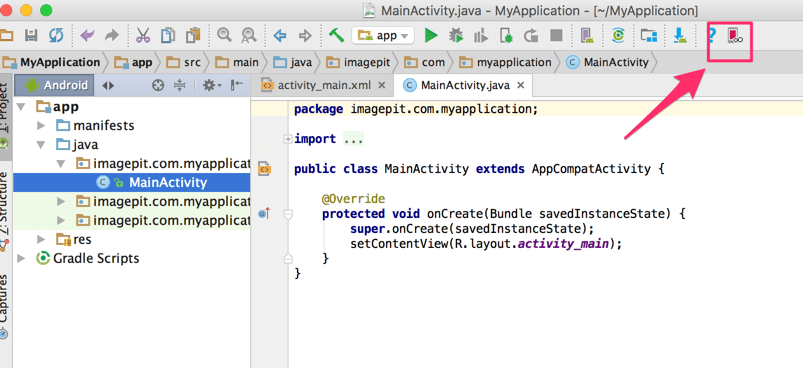Close the activity_main.xml tab
Image resolution: width=803 pixels, height=368 pixels.
point(382,85)
